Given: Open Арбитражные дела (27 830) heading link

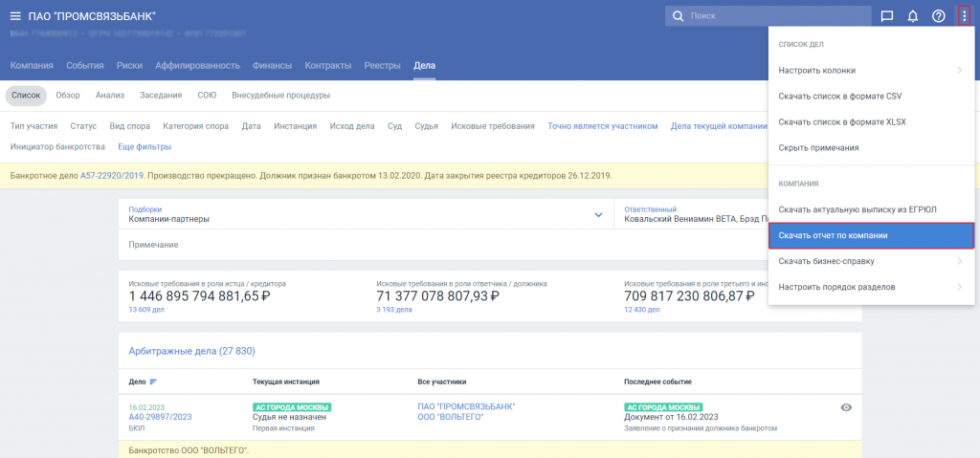Looking at the screenshot, I should (191, 351).
